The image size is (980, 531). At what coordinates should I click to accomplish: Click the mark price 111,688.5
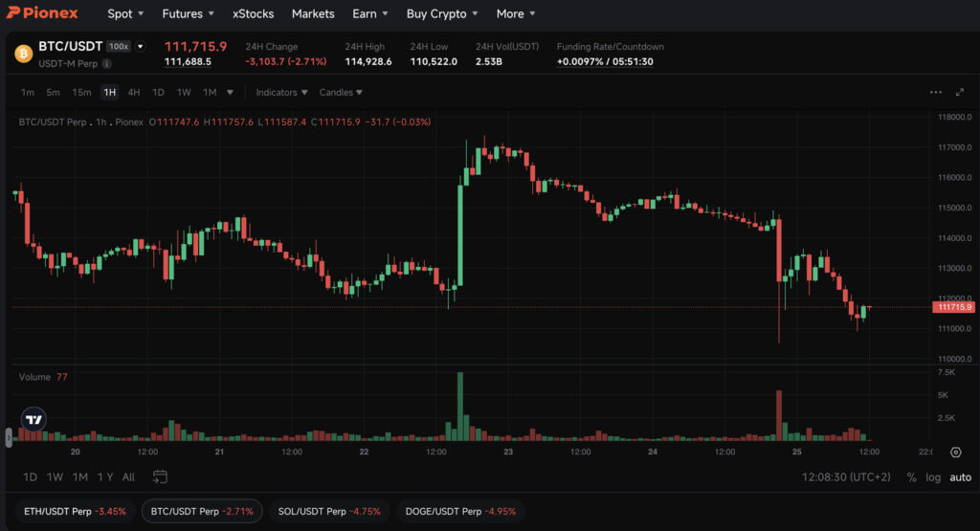[x=188, y=62]
